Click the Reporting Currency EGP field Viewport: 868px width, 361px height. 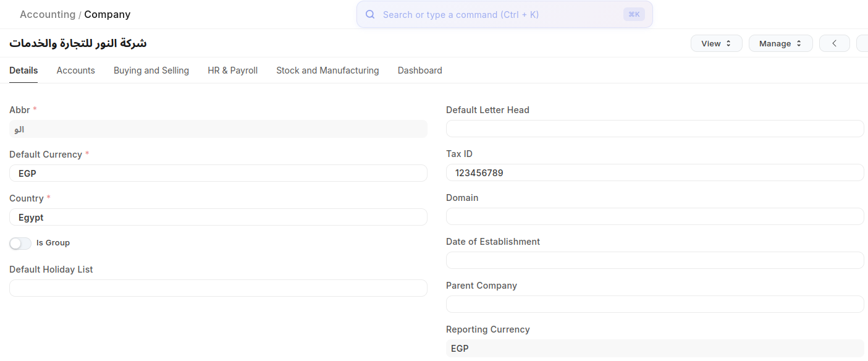pos(655,348)
